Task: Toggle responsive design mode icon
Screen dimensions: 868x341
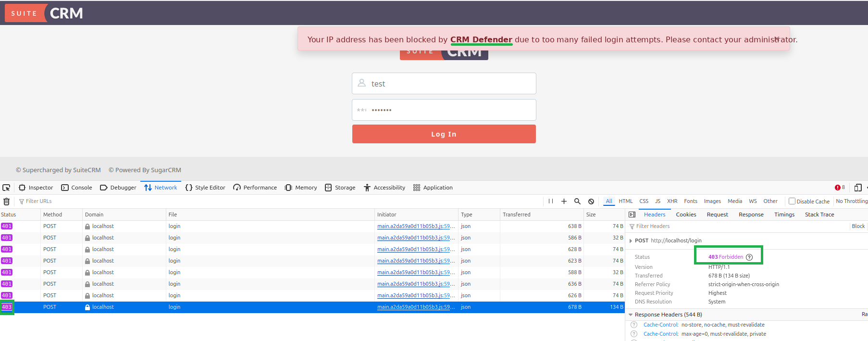Action: point(858,188)
